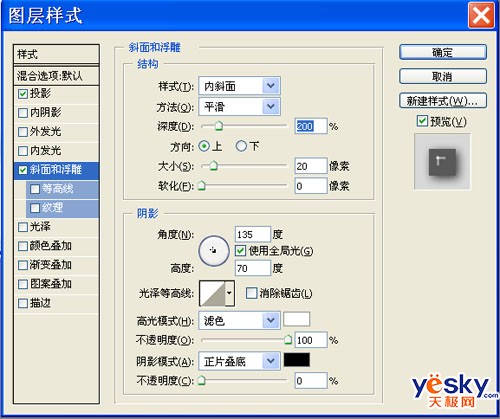Click the 深度 slider handle

click(219, 126)
